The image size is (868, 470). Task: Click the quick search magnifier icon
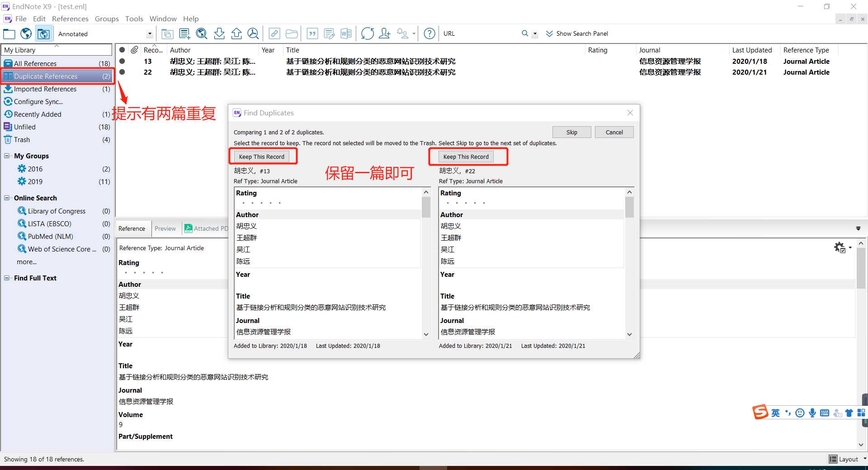(x=525, y=33)
